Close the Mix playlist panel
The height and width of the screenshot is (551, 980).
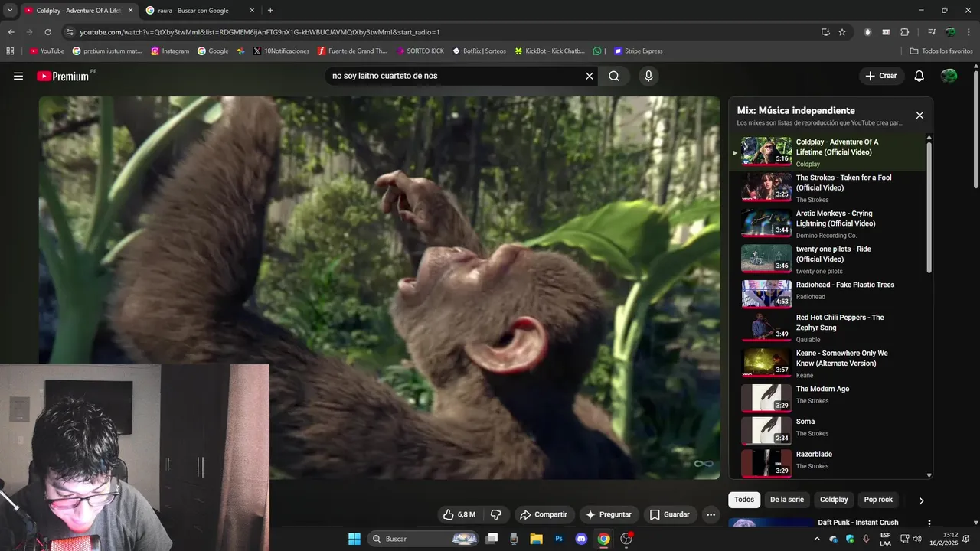920,116
